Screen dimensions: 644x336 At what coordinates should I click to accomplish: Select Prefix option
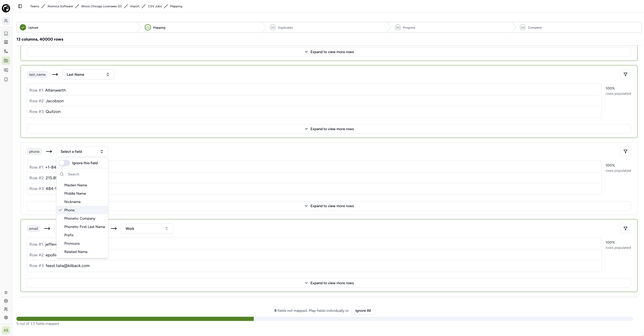coord(82,235)
